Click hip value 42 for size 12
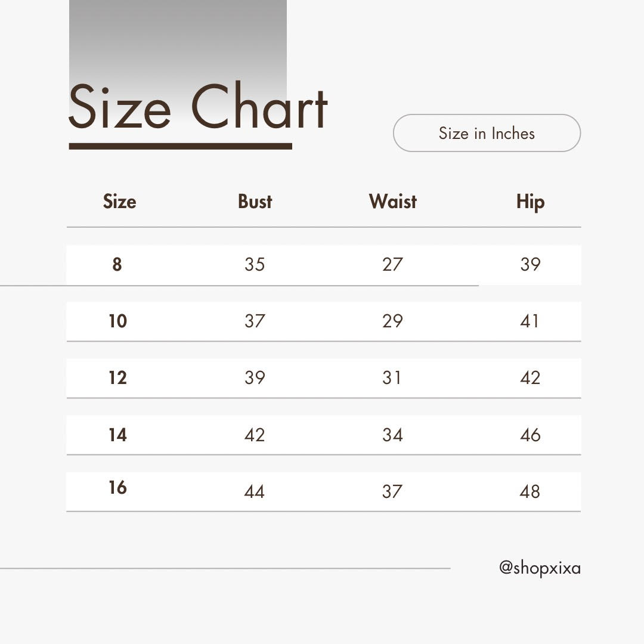The width and height of the screenshot is (644, 644). (530, 378)
